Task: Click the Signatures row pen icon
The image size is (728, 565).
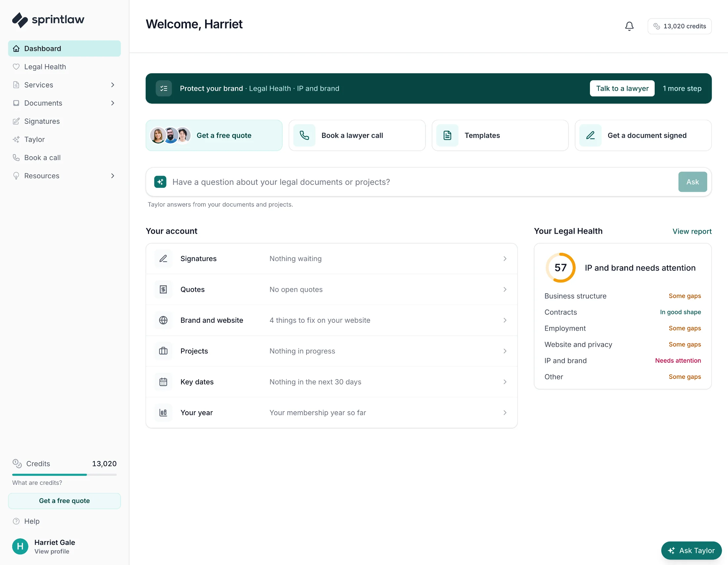Action: tap(163, 258)
